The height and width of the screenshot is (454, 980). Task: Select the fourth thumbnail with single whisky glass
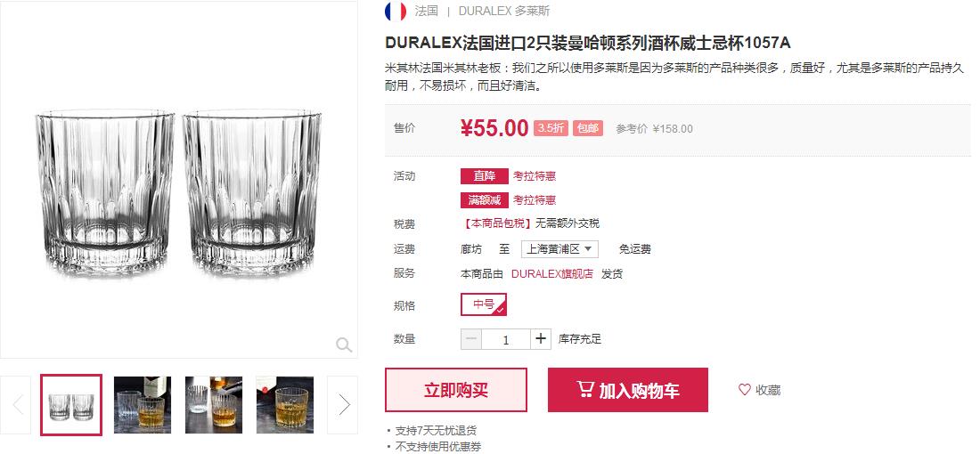coord(285,405)
